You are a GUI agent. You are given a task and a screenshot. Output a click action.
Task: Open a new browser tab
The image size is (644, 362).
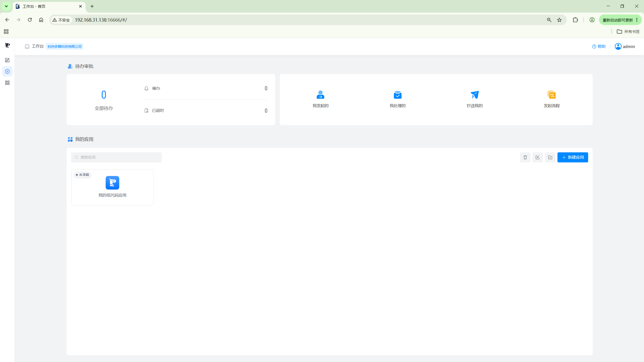[92, 6]
